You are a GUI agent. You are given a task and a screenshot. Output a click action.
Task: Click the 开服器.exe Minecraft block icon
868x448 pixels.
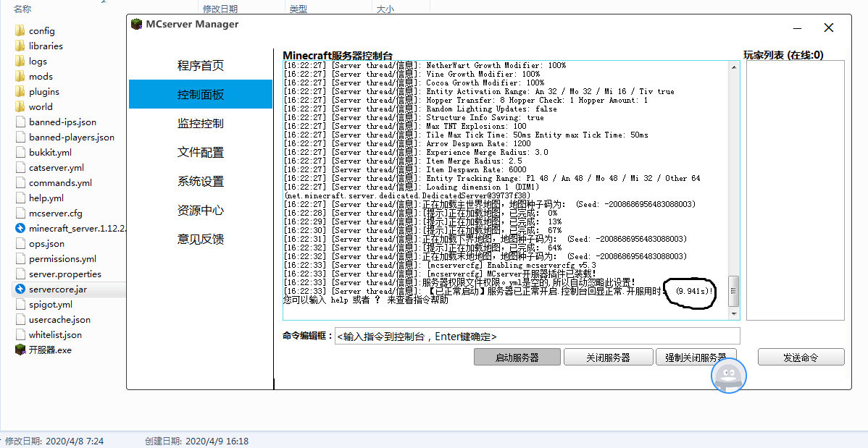pos(20,350)
